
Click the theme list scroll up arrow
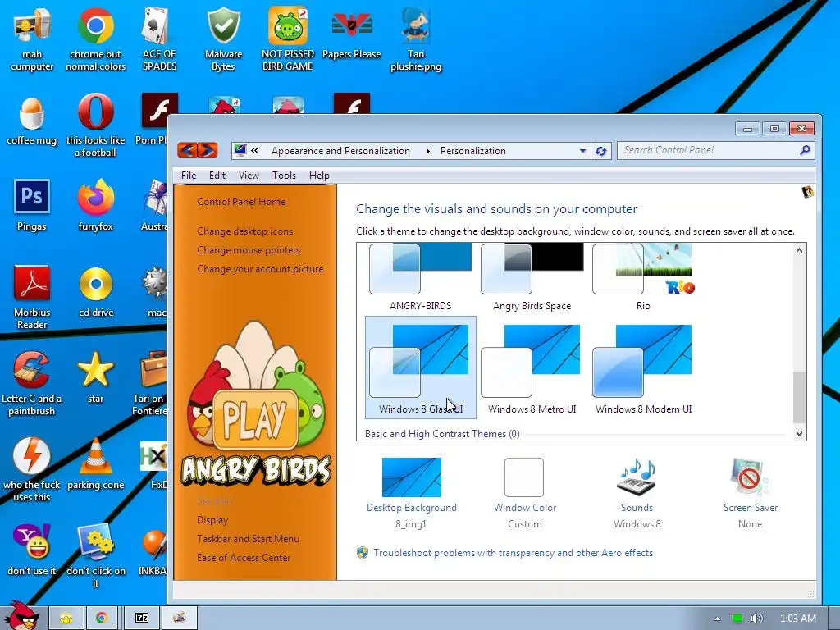[799, 250]
